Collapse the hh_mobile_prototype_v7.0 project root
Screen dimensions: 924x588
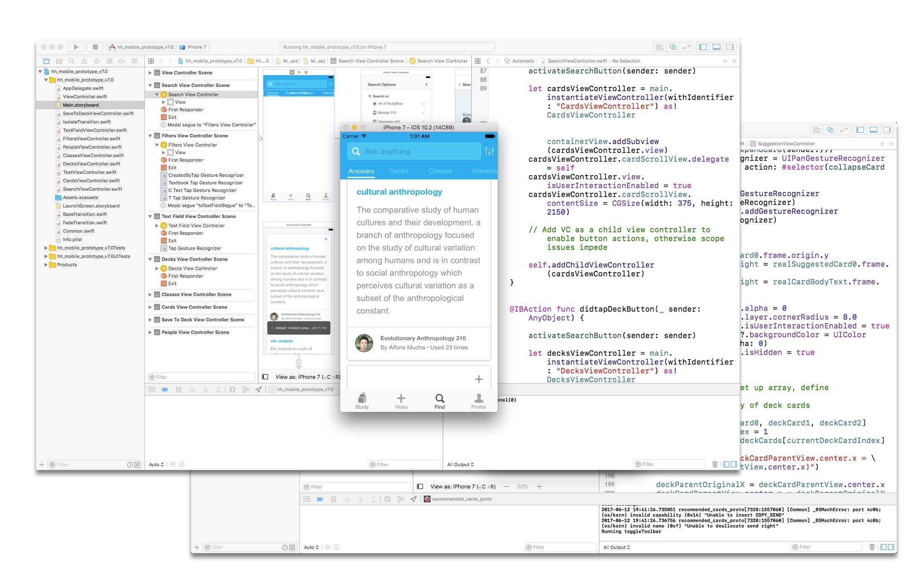pos(40,71)
